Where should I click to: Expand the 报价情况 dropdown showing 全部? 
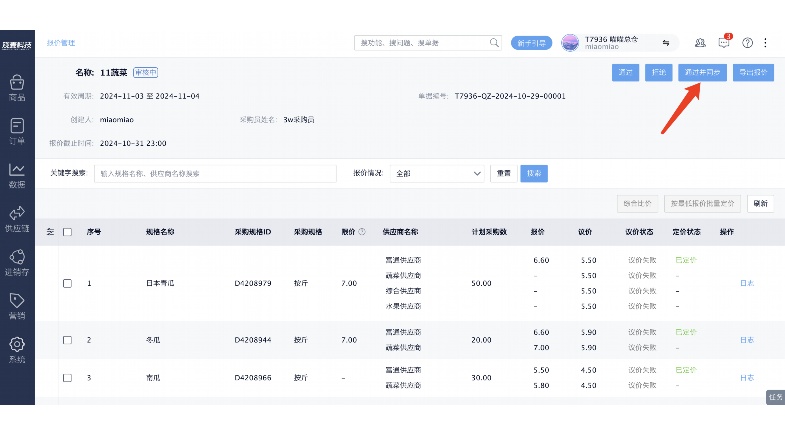click(x=437, y=174)
